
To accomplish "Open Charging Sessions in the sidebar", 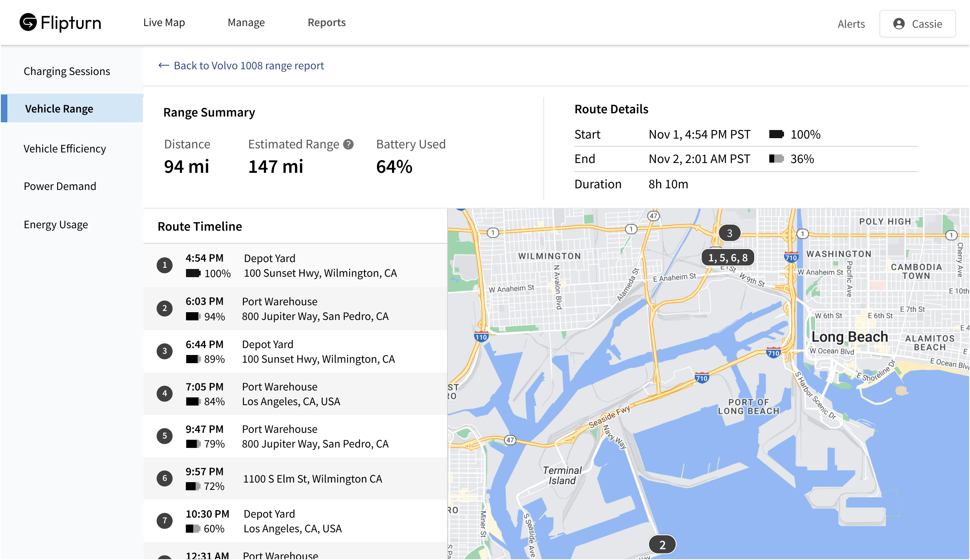I will point(67,71).
